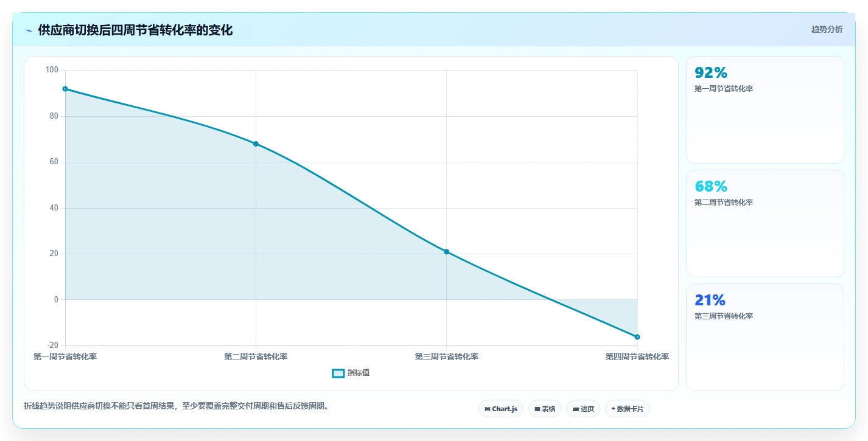This screenshot has height=441, width=868.
Task: Click the footnote text about 折线趋势
Action: (x=178, y=406)
